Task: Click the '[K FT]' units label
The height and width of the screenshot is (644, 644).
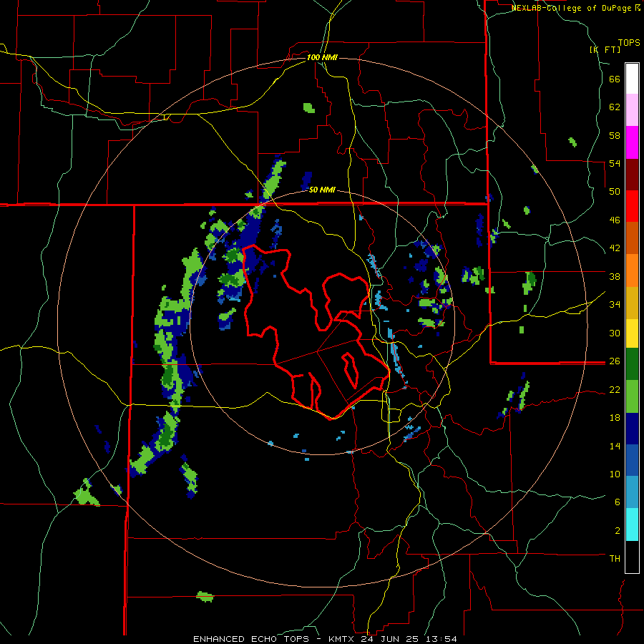Action: [605, 49]
